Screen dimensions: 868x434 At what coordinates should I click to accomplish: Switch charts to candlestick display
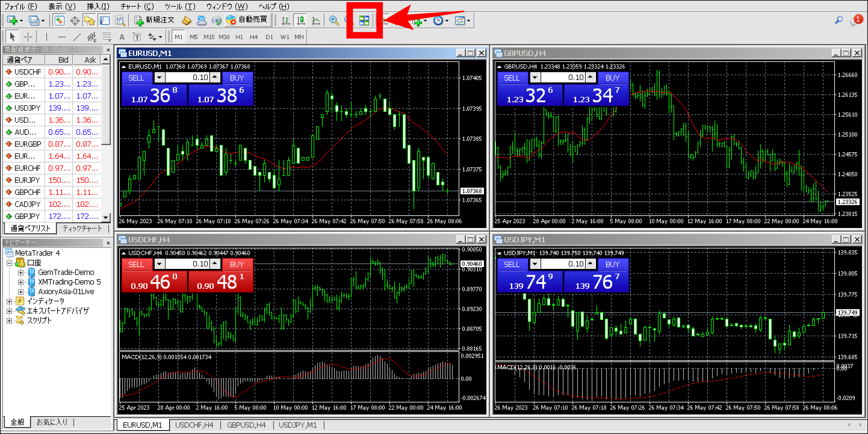(300, 20)
